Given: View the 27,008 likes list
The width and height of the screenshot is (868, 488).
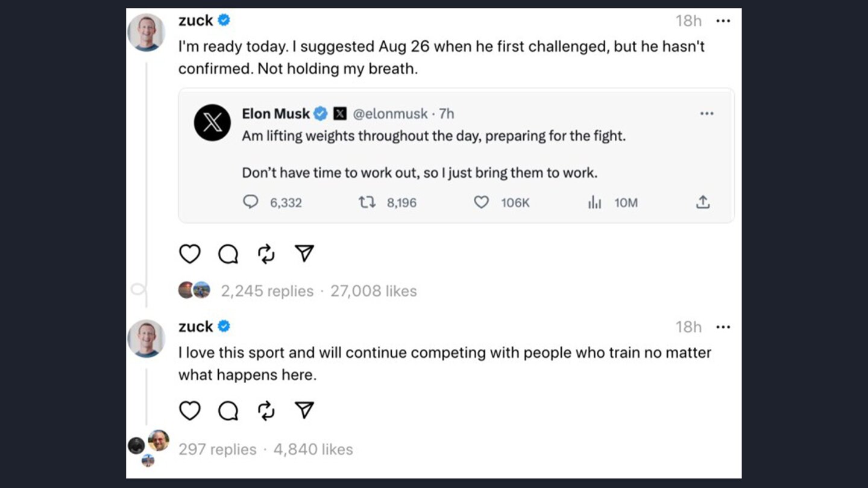Looking at the screenshot, I should pos(373,291).
